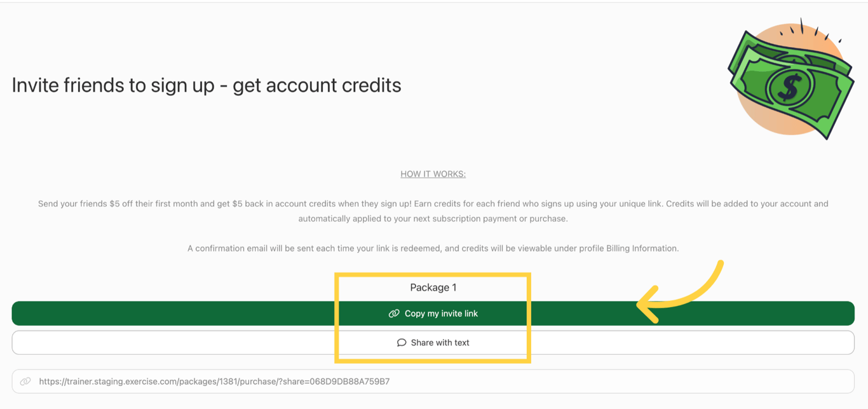Screen dimensions: 868x409
Task: Click the white Share with text bar
Action: pos(434,342)
